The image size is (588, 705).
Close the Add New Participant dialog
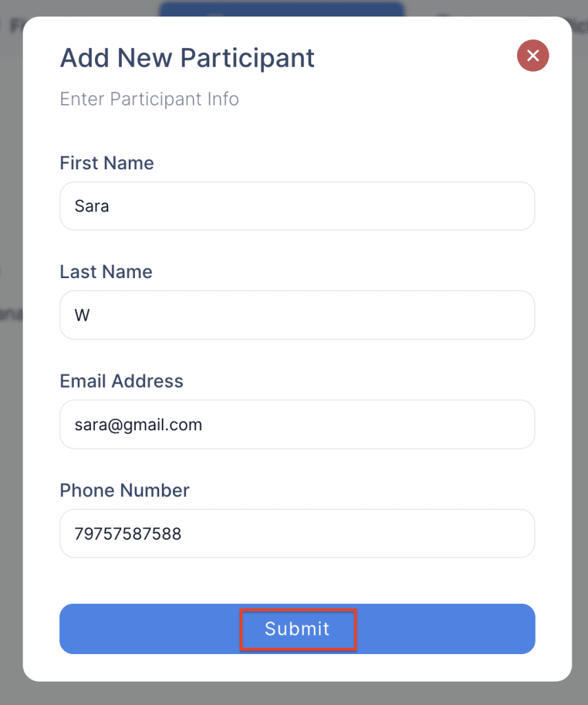[x=533, y=56]
